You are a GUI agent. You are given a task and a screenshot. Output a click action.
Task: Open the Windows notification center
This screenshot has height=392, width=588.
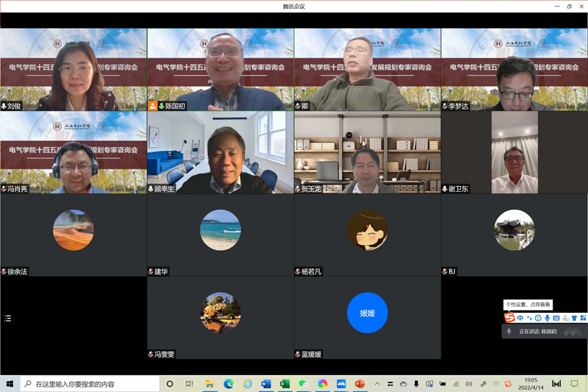[x=574, y=384]
